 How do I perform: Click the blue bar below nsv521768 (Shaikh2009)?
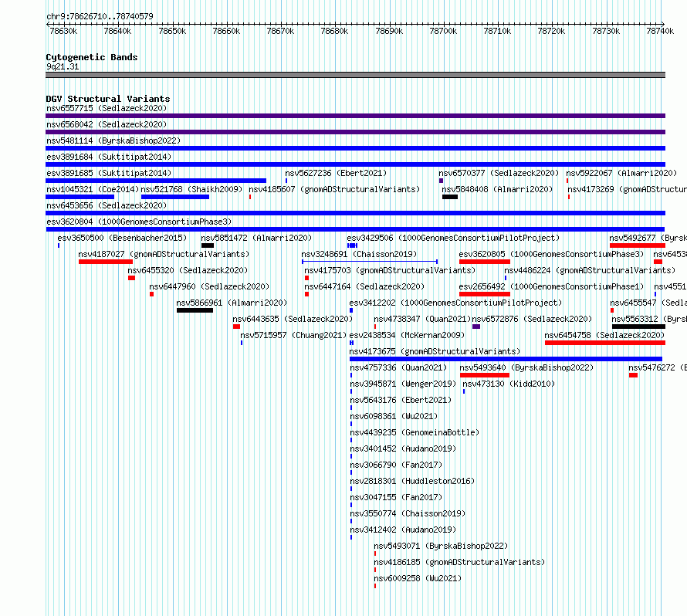(x=175, y=197)
